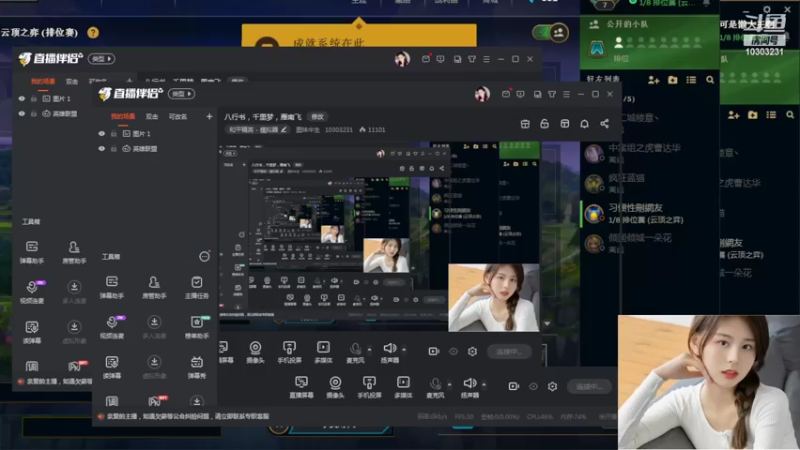Click yellow help question mark beside 云顶之弈
Viewport: 800px width, 450px height.
pos(93,33)
